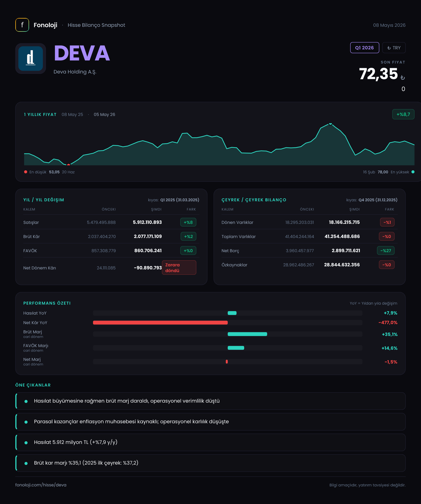Click Toplam Varlıklar value 41.254.488.686
421x504 pixels.
coord(342,236)
